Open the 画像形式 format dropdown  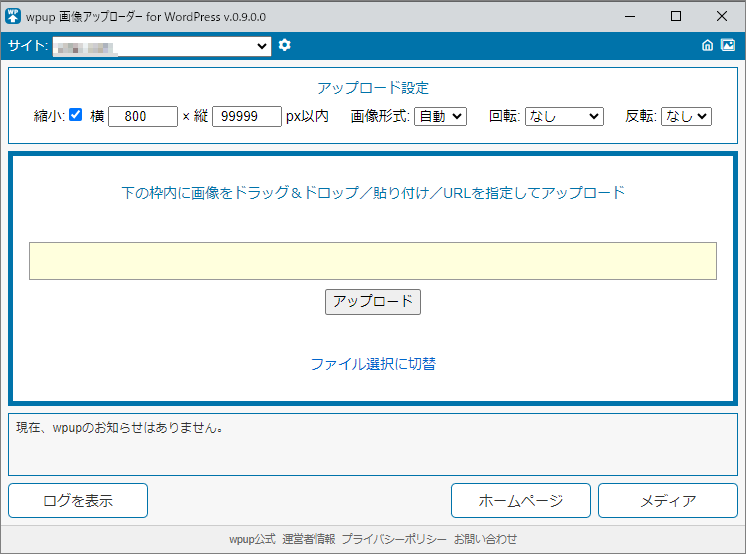pyautogui.click(x=440, y=116)
